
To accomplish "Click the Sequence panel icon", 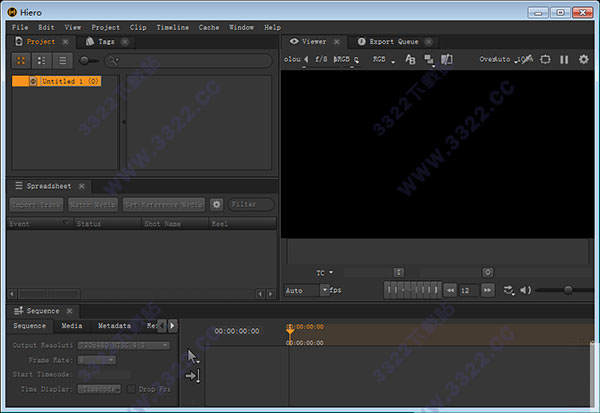I will (18, 311).
